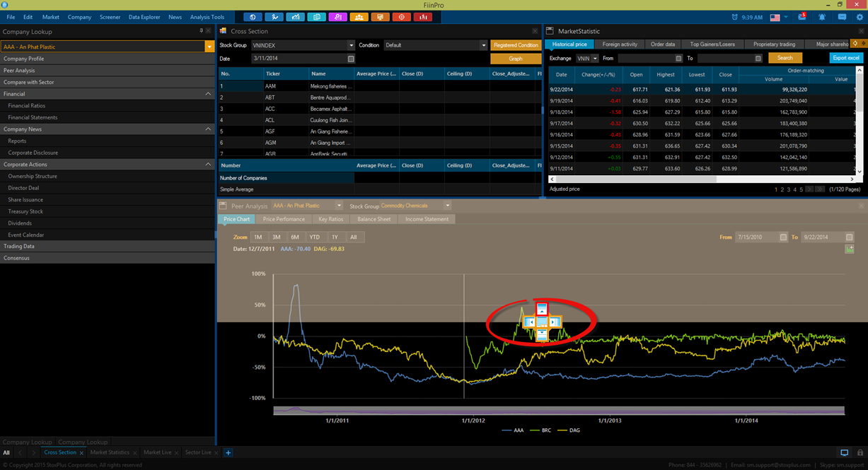The height and width of the screenshot is (470, 868).
Task: Open the Data Explorer menu
Action: (144, 17)
